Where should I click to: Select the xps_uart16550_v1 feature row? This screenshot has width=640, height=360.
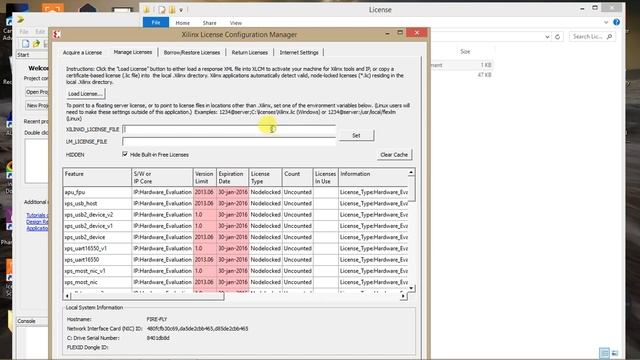tap(236, 248)
